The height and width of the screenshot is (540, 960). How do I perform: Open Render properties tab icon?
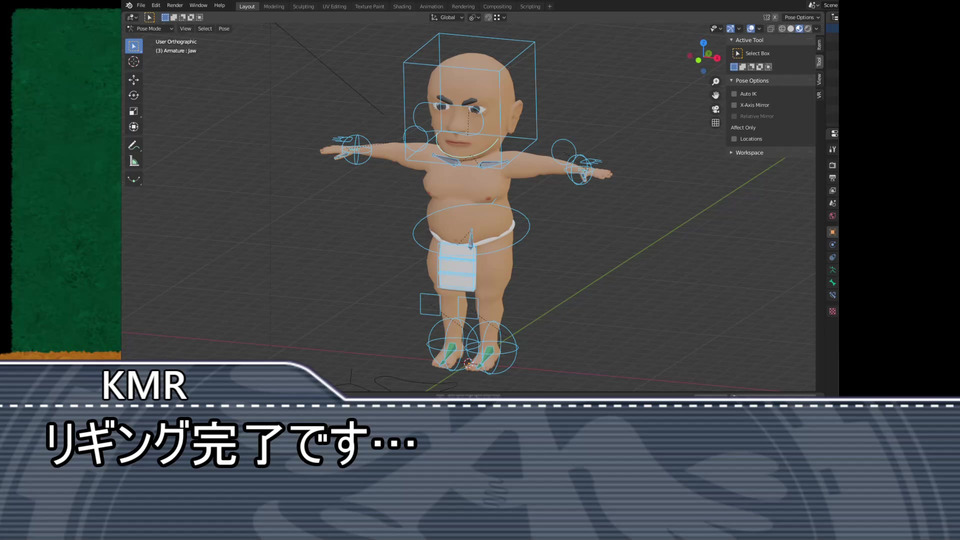832,165
